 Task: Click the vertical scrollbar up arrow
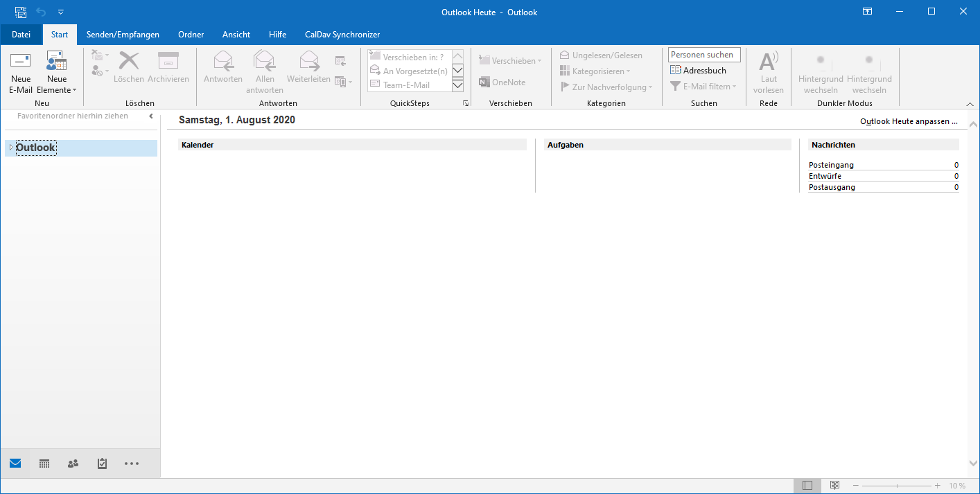point(973,125)
